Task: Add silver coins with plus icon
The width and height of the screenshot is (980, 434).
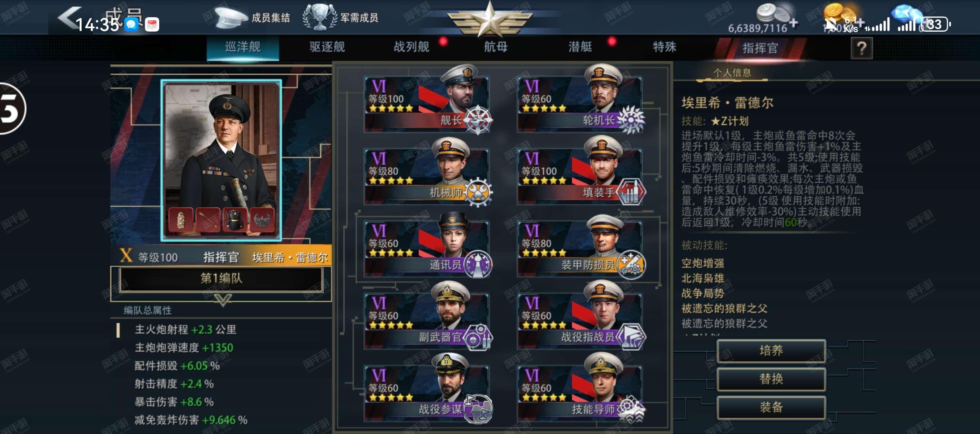Action: coord(793,23)
